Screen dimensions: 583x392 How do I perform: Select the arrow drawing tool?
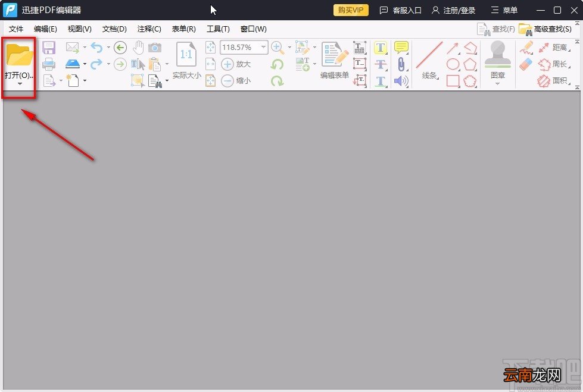coord(453,48)
